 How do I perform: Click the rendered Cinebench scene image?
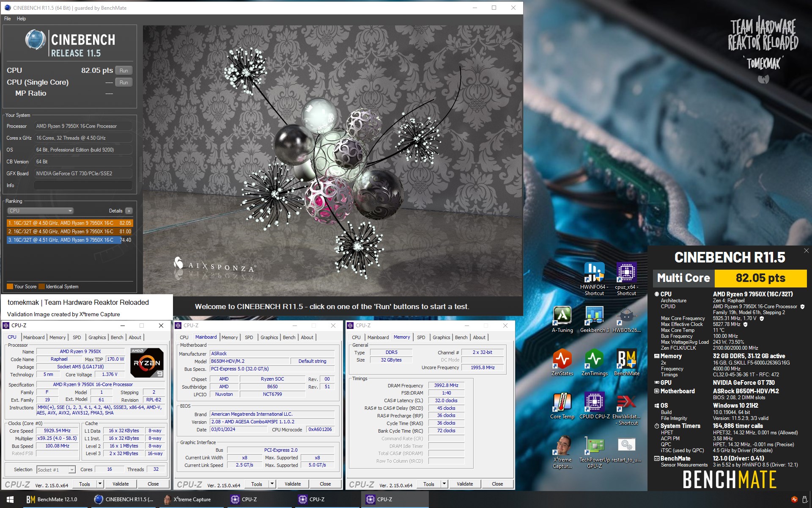[x=332, y=161]
